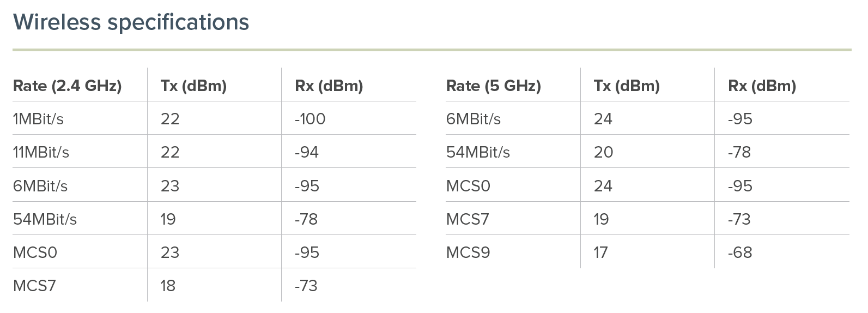Click the Tx value 20 in 5 GHz table
Screen dimensions: 868x313
603,152
